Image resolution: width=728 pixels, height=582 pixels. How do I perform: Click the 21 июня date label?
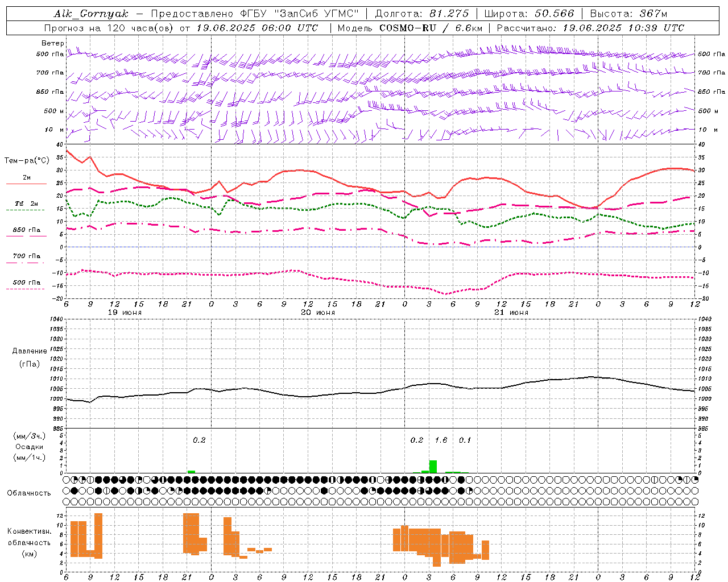point(511,313)
